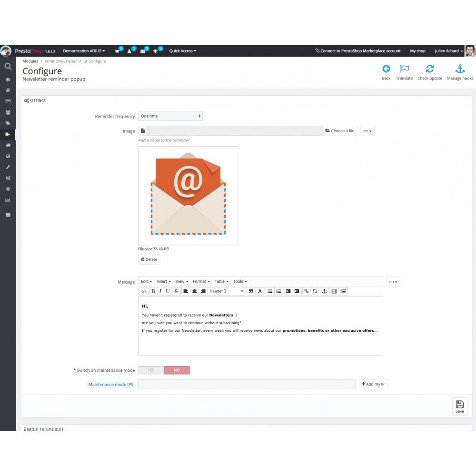Open the editor Insert menu
476x476 pixels.
coord(164,281)
